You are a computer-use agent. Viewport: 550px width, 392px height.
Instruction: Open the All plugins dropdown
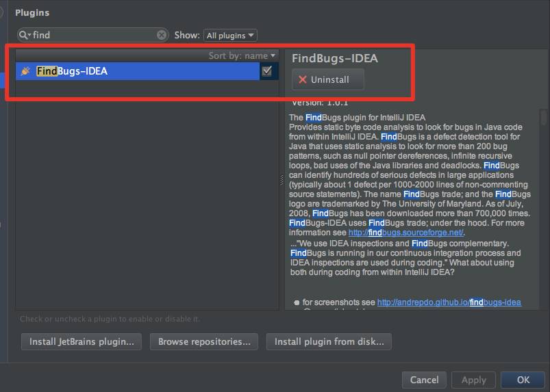(x=230, y=36)
